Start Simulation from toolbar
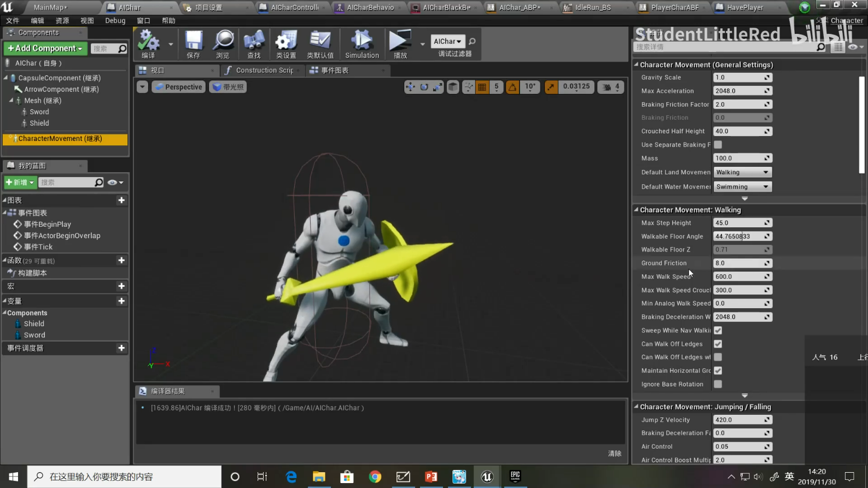This screenshot has width=868, height=488. pos(362,44)
